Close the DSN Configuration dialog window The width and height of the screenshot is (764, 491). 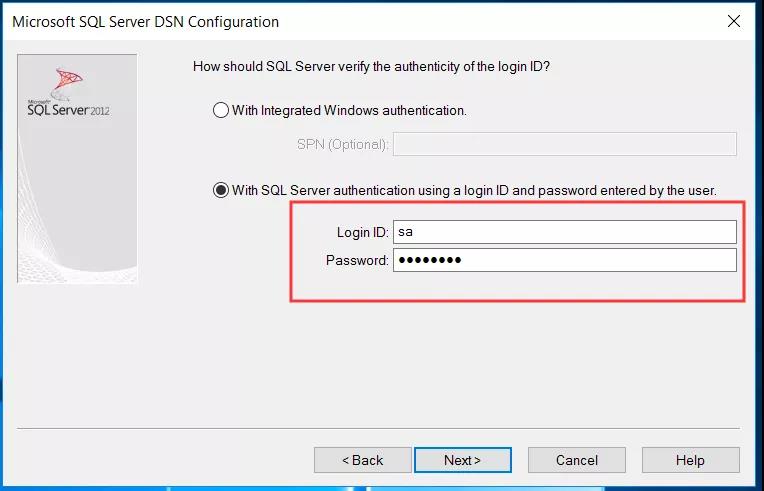734,21
